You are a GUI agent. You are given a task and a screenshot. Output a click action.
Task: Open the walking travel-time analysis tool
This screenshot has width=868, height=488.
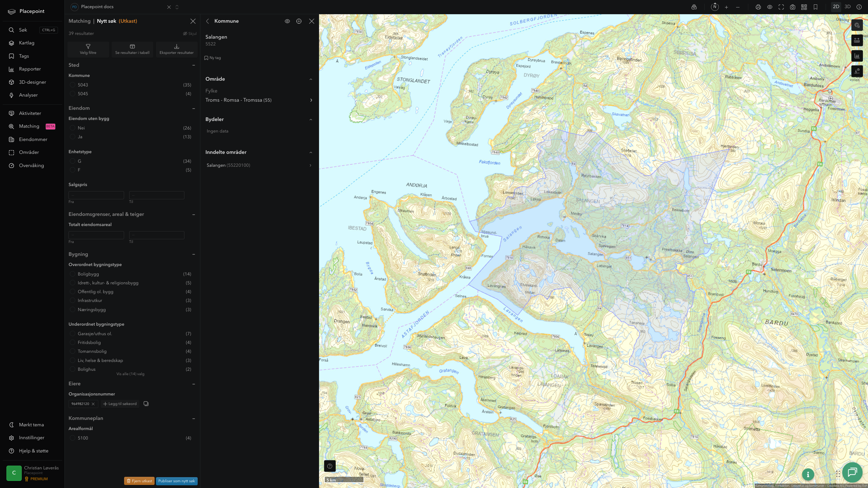pyautogui.click(x=857, y=71)
